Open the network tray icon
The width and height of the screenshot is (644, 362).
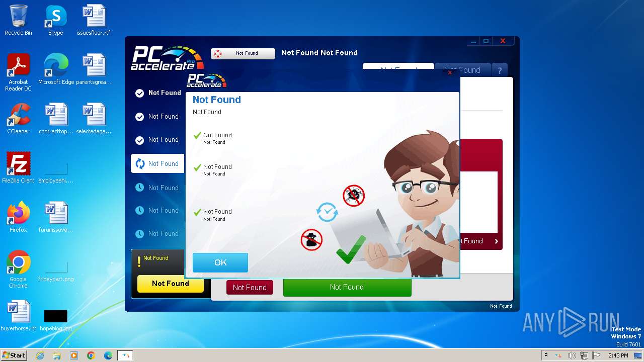(584, 355)
